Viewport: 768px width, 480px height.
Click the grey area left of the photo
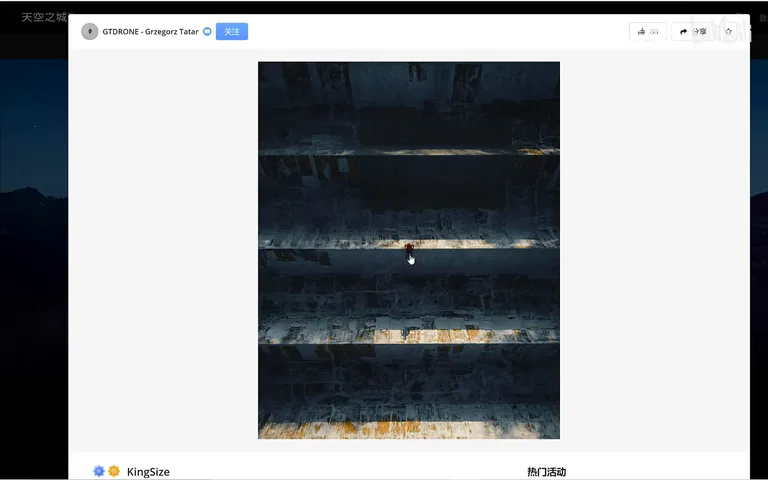(x=163, y=250)
